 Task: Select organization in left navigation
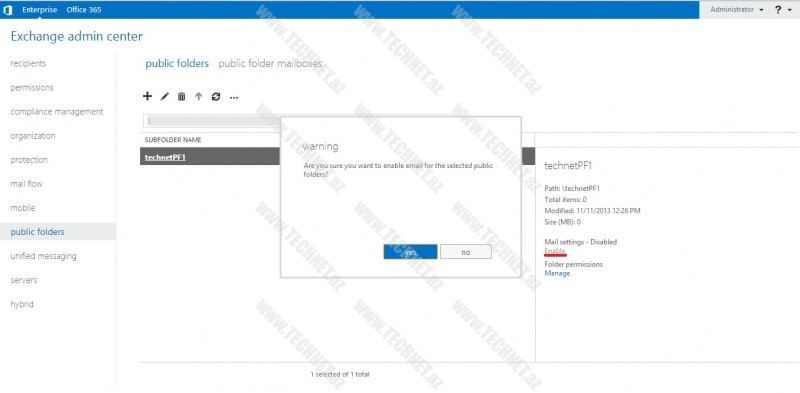(x=33, y=136)
